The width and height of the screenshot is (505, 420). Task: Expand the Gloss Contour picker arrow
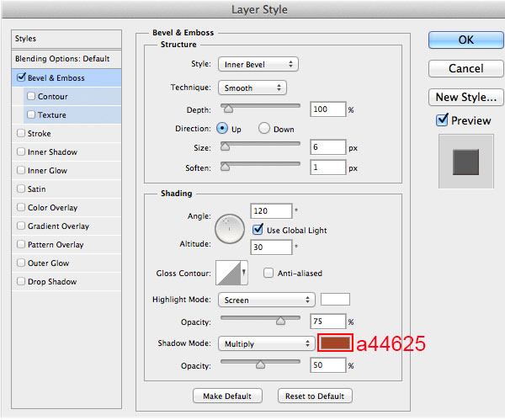[x=244, y=273]
